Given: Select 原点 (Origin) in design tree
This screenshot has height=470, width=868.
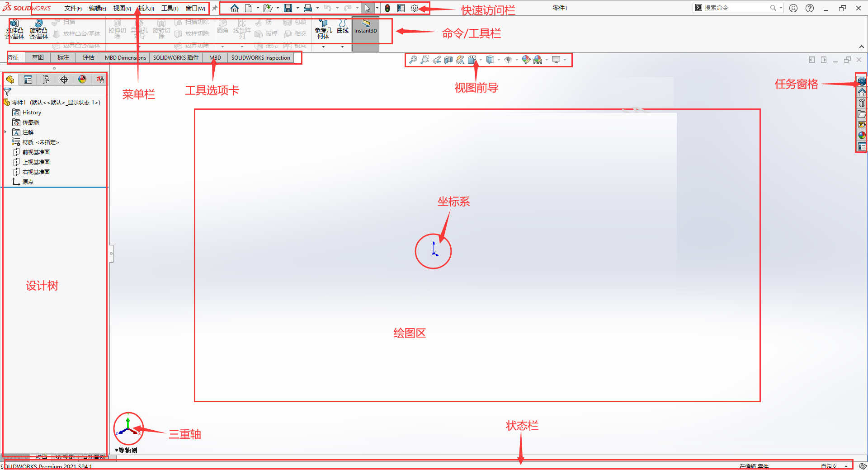Looking at the screenshot, I should click(23, 182).
